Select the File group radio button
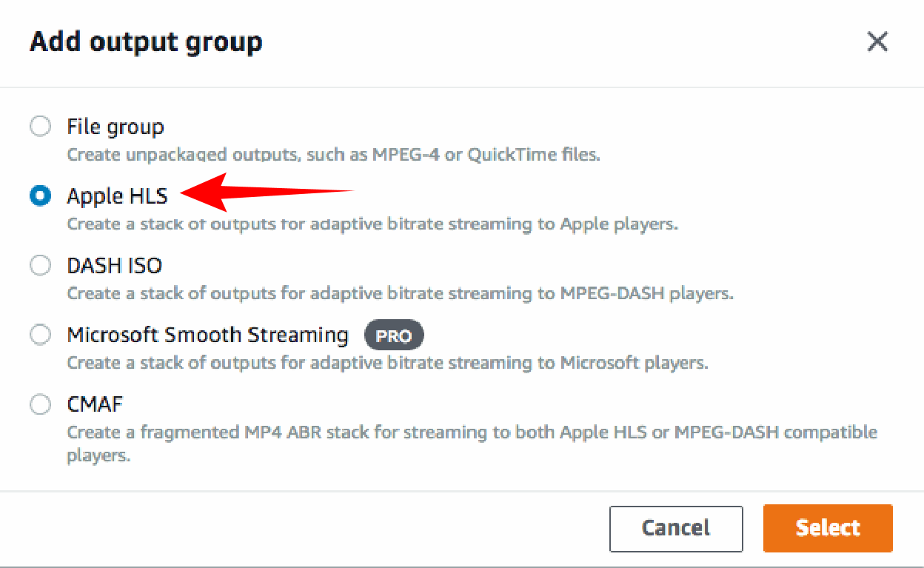The width and height of the screenshot is (924, 568). (40, 127)
